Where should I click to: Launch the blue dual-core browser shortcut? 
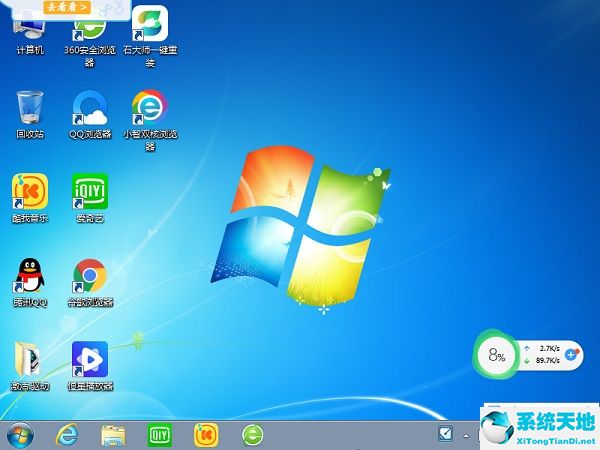150,107
